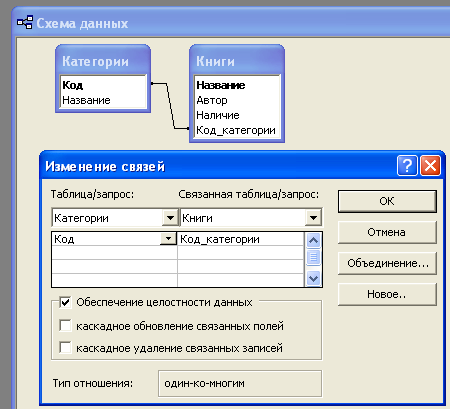Image resolution: width=450 pixels, height=409 pixels.
Task: Click the relationship line between the tables
Action: tap(170, 106)
